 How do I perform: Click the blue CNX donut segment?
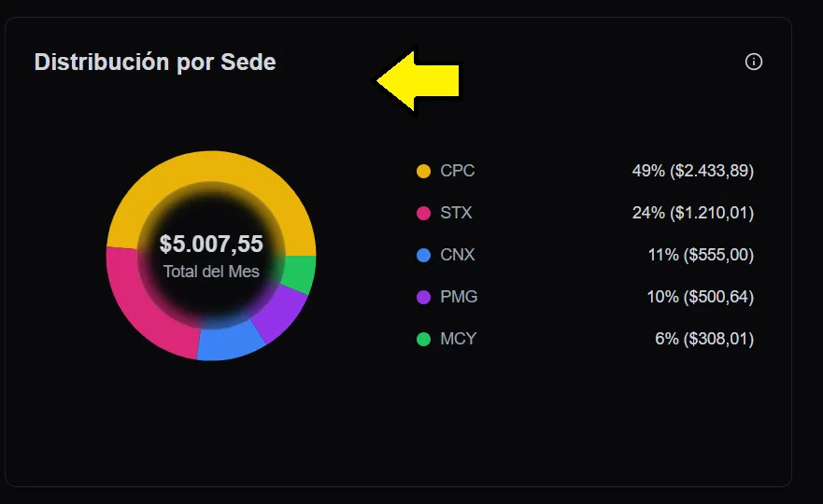[x=230, y=342]
